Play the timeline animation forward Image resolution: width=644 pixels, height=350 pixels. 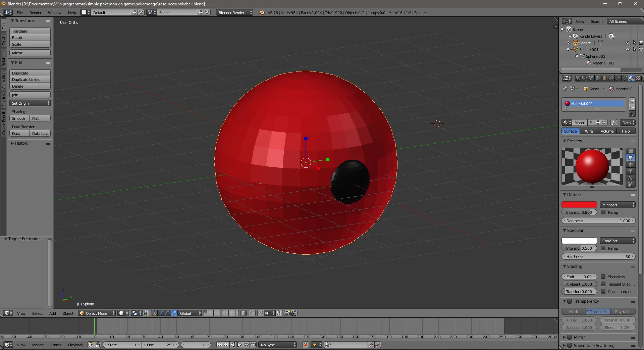pyautogui.click(x=239, y=345)
